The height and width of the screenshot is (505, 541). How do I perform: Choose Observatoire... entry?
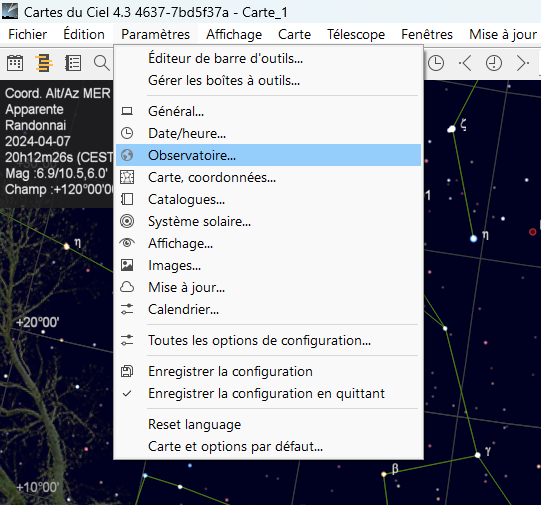pos(268,155)
